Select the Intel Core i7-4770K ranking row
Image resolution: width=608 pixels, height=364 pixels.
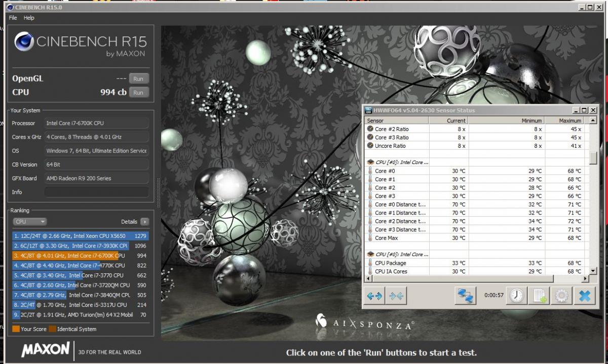click(x=81, y=265)
